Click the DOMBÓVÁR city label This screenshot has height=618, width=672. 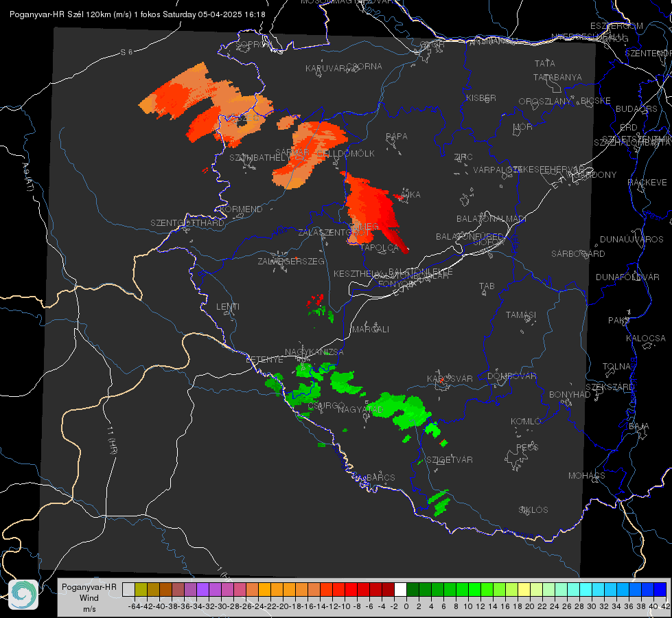[x=511, y=376]
